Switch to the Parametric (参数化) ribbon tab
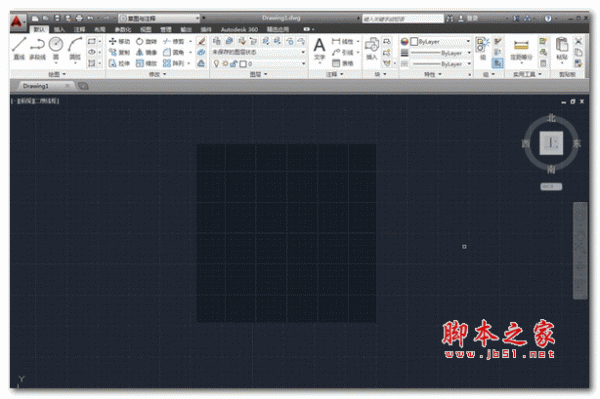 [122, 29]
